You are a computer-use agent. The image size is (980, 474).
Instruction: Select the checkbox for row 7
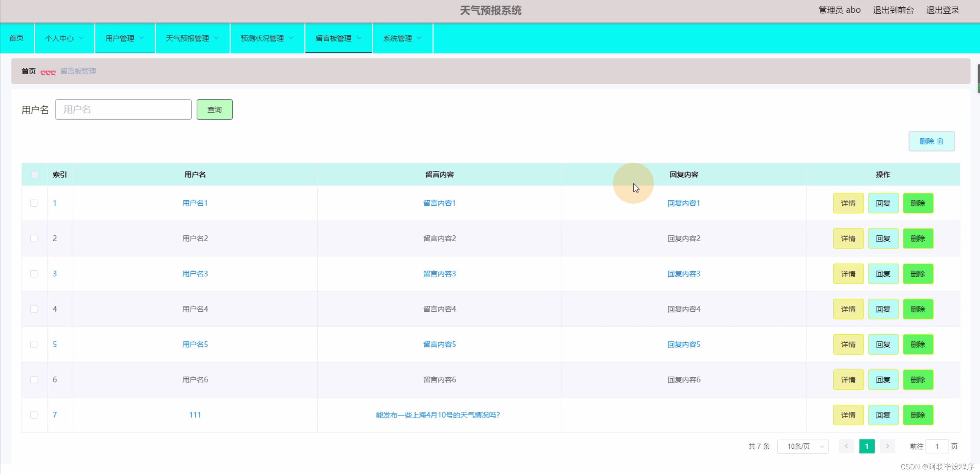(x=34, y=415)
